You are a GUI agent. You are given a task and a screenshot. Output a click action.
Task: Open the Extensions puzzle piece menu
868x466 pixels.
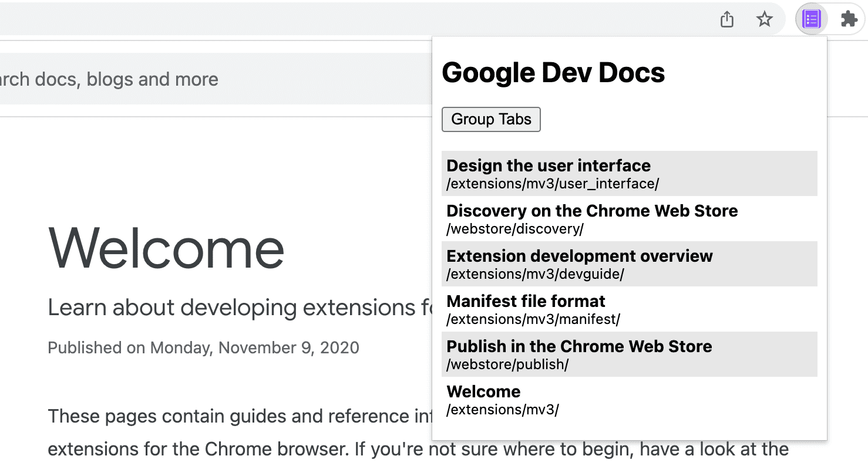pos(848,19)
